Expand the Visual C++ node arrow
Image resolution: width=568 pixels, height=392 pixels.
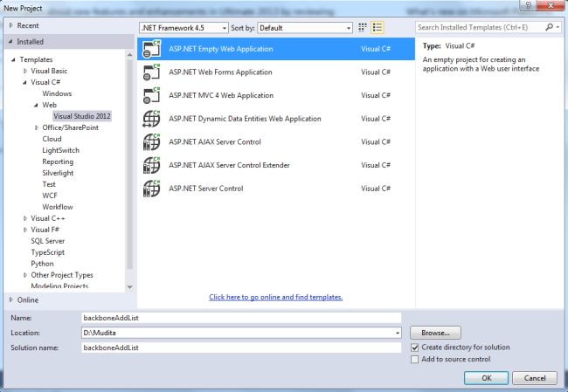tap(25, 218)
